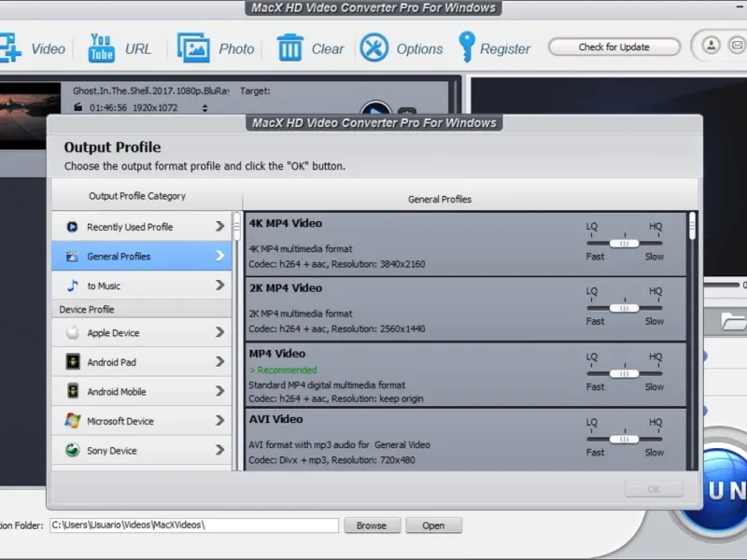747x560 pixels.
Task: Click the destination folder path field
Action: tap(194, 525)
